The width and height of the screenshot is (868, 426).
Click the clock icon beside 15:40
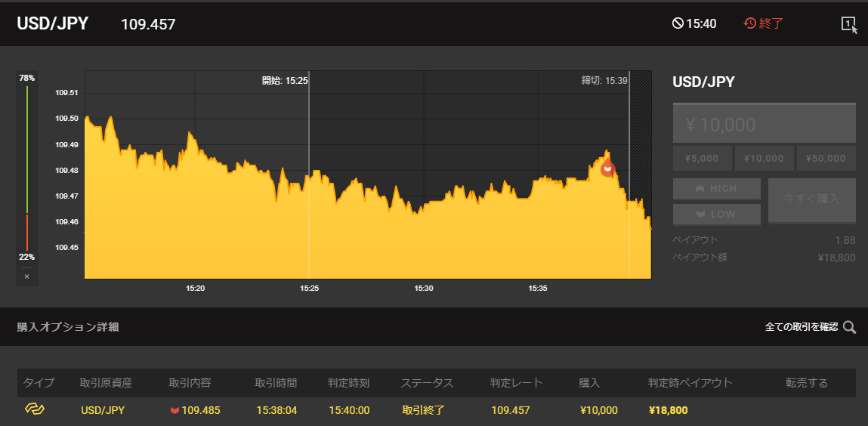coord(678,23)
